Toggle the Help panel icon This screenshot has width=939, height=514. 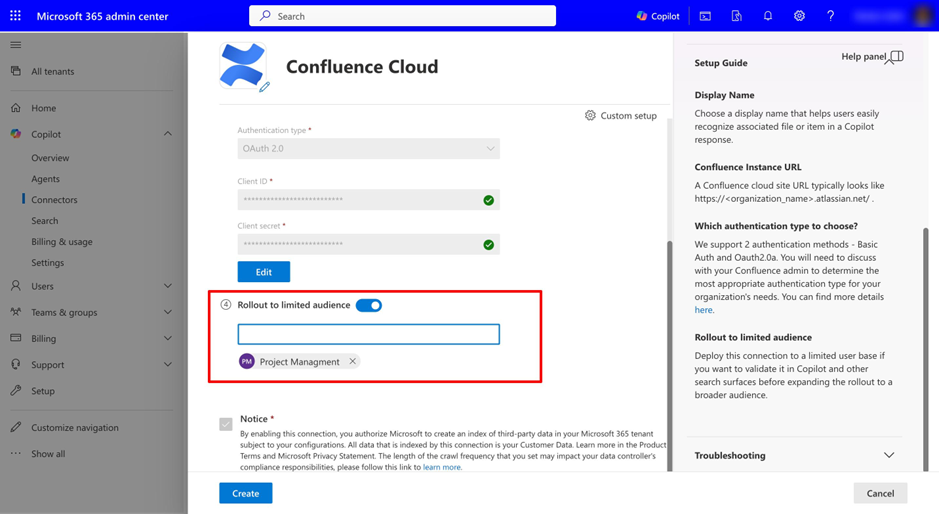(896, 56)
